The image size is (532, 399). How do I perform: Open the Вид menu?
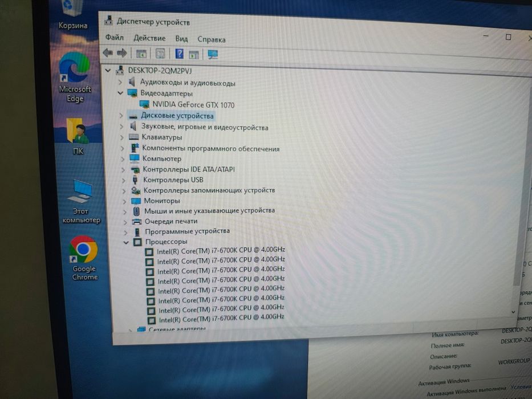coord(181,39)
